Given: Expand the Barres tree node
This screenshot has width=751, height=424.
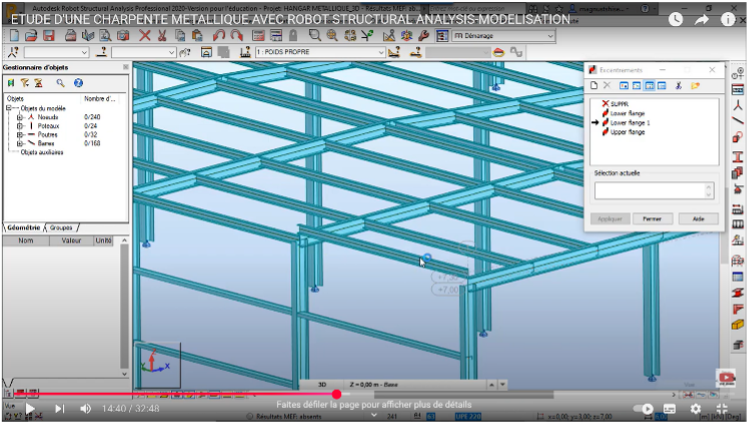Looking at the screenshot, I should point(20,143).
